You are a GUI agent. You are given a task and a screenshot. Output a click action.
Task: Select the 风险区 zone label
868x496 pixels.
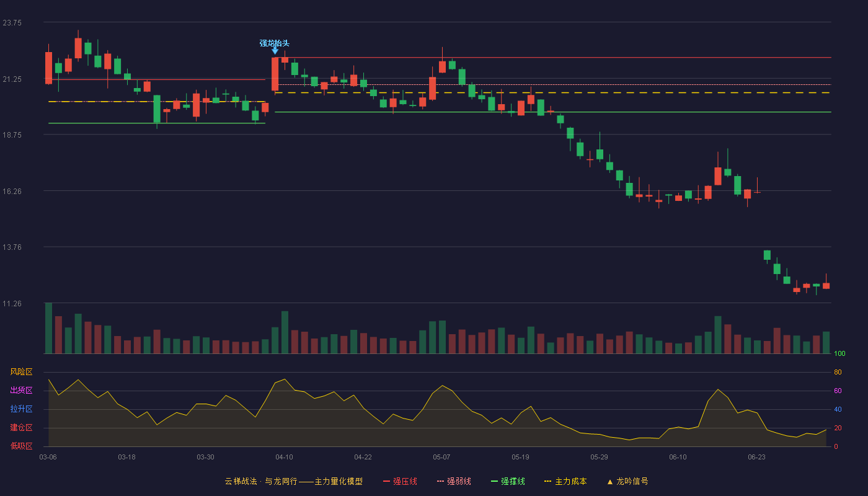point(21,372)
